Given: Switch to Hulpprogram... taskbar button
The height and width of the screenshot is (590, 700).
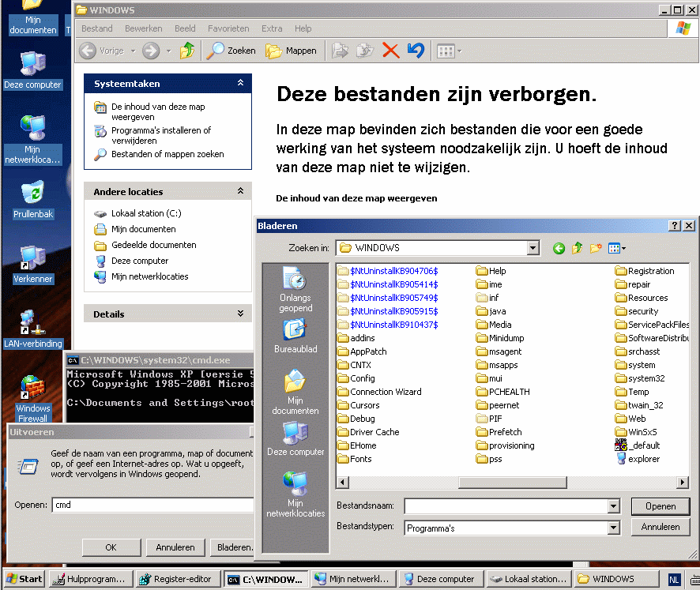Looking at the screenshot, I should click(91, 579).
